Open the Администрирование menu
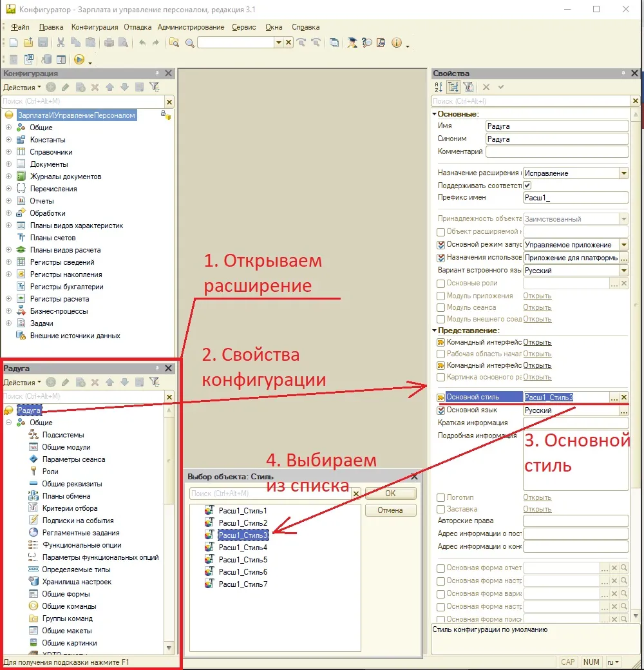The image size is (644, 670). click(191, 27)
